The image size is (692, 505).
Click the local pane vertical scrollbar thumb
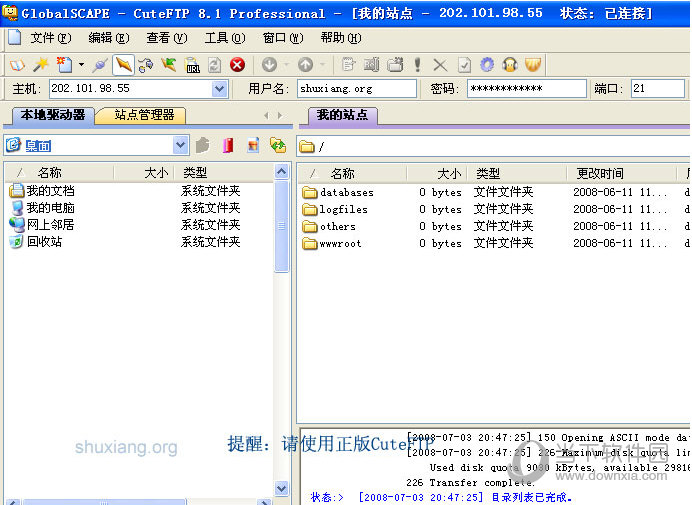[x=282, y=226]
